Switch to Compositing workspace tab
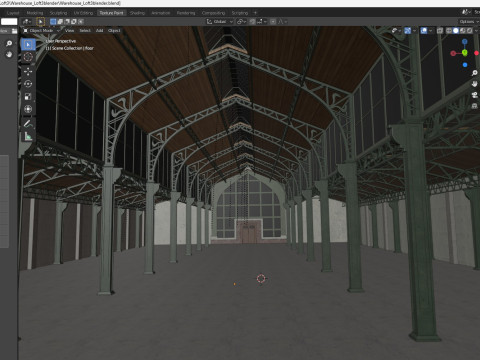 [x=213, y=13]
